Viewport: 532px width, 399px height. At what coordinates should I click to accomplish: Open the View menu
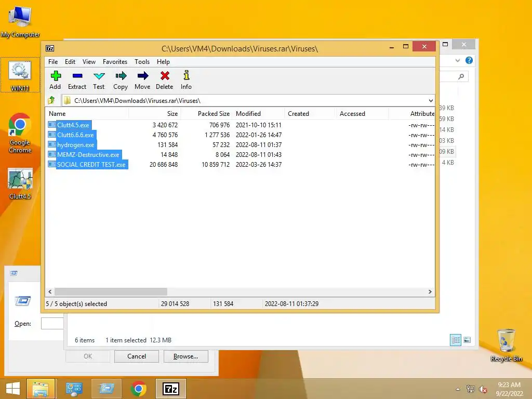tap(89, 62)
